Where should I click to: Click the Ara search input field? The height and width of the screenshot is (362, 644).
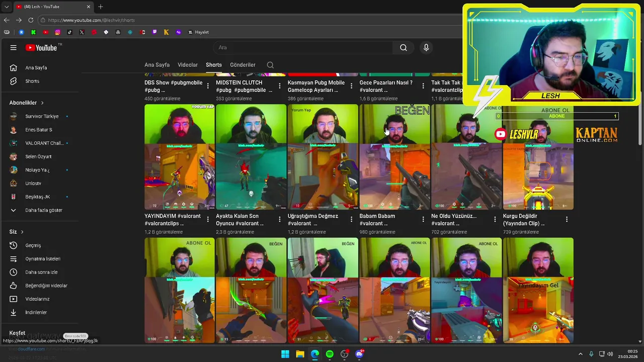(303, 48)
